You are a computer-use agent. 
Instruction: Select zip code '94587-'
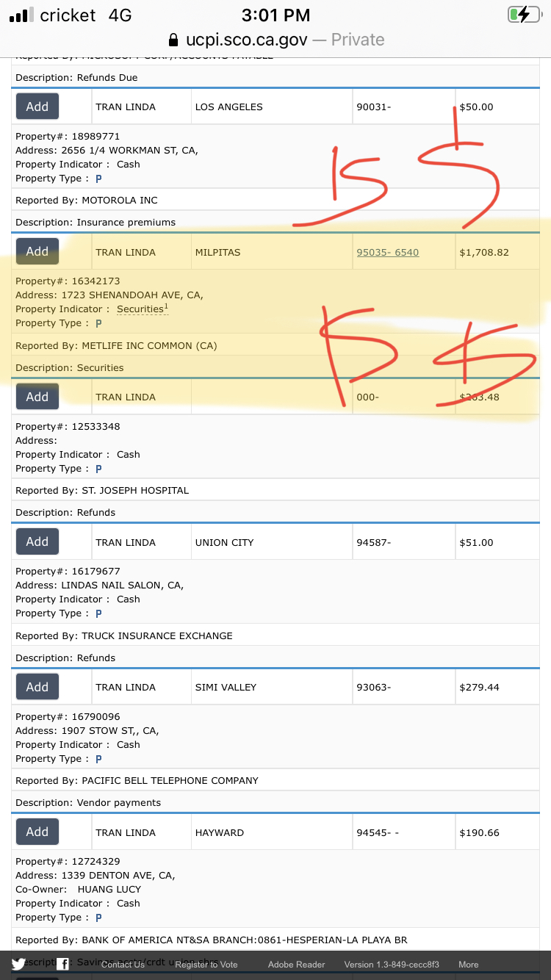click(x=374, y=542)
